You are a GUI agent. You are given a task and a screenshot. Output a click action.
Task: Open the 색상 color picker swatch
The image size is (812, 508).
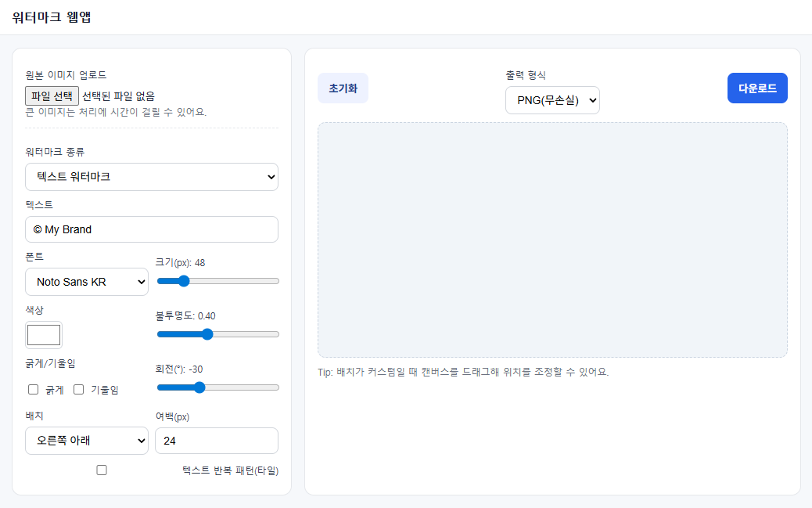point(44,335)
